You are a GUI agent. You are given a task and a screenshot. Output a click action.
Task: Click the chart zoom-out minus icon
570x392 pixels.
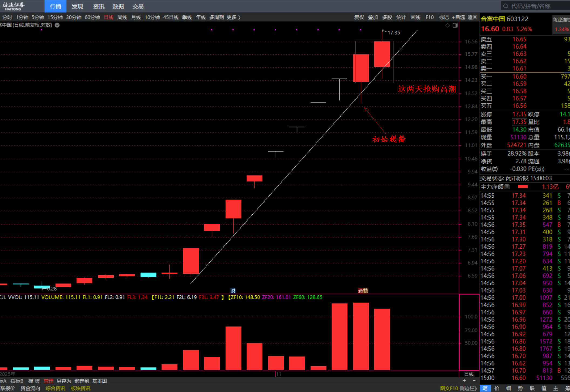coord(474,381)
